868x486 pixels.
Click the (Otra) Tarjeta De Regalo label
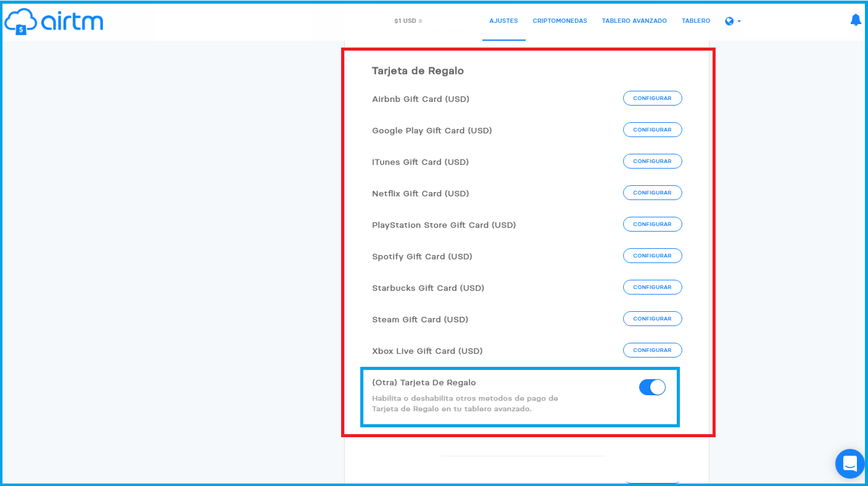(424, 383)
